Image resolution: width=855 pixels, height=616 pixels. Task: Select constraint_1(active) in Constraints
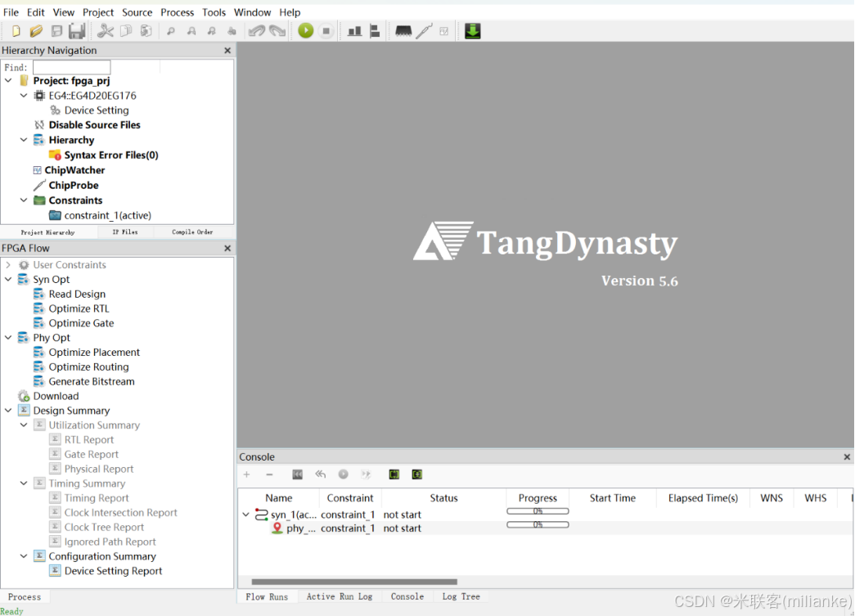click(x=107, y=215)
